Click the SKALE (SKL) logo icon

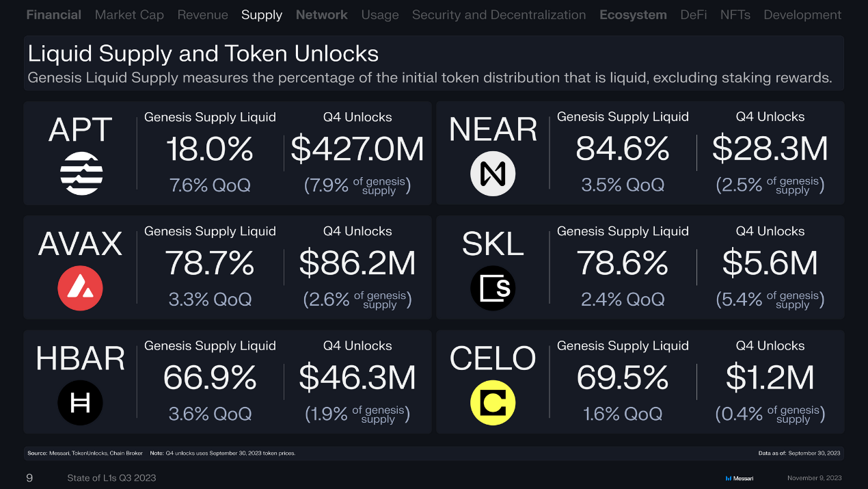pos(493,288)
